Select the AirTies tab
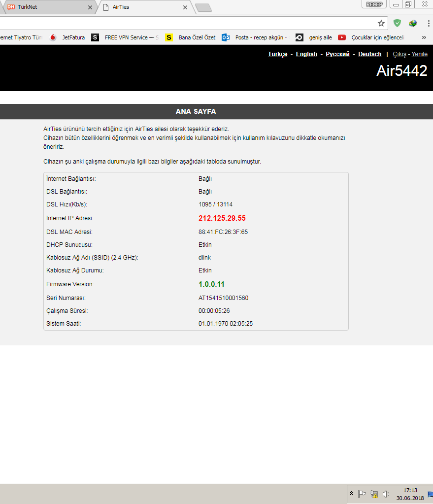 coord(145,7)
